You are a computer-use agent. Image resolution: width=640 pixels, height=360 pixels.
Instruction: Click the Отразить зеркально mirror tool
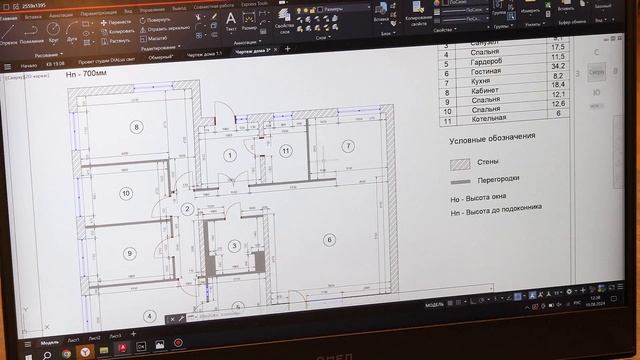(164, 29)
